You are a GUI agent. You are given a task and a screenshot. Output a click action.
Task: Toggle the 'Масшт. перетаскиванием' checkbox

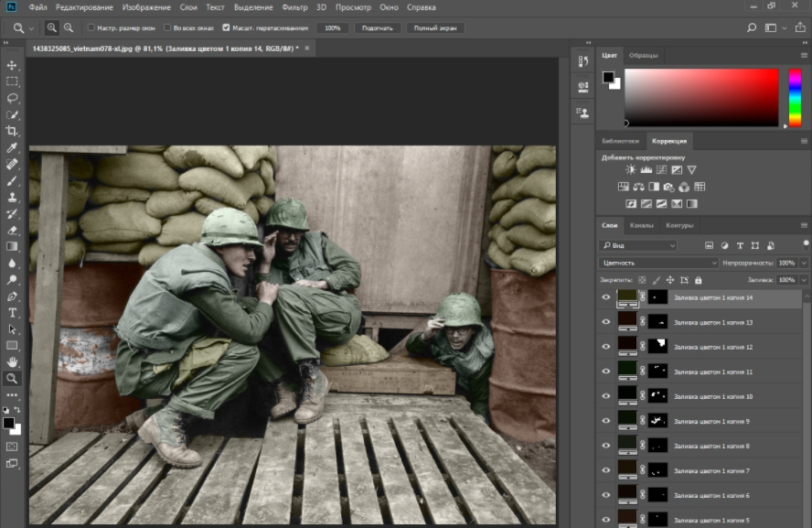tap(226, 28)
